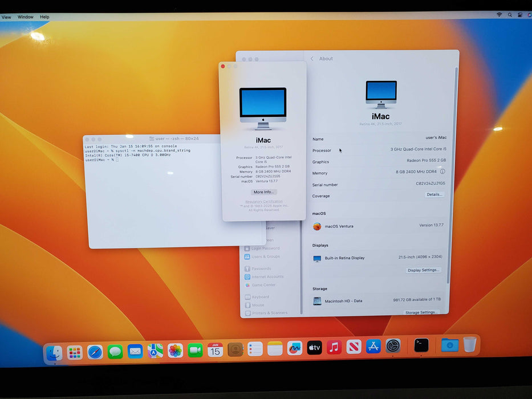Click "Version 13.7.7" text
532x399 pixels.
point(431,225)
